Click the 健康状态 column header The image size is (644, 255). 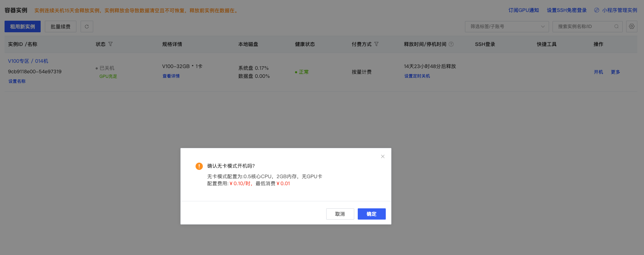coord(305,44)
